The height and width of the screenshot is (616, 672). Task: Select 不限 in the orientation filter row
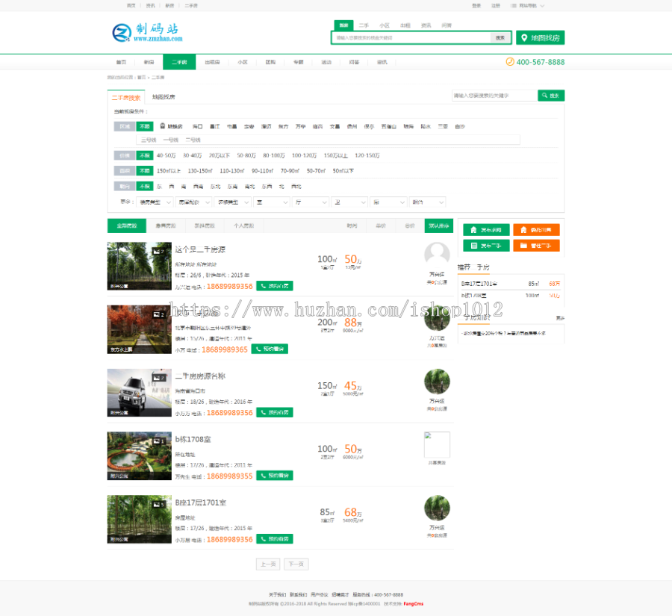coord(144,185)
